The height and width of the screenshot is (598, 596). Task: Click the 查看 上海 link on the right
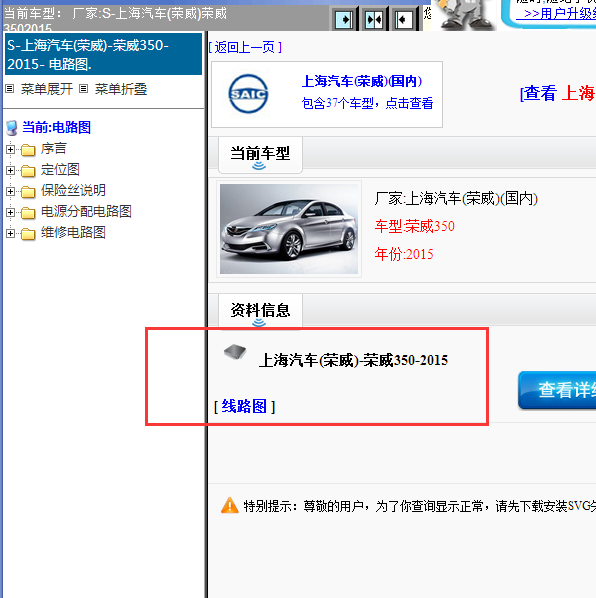pos(557,93)
